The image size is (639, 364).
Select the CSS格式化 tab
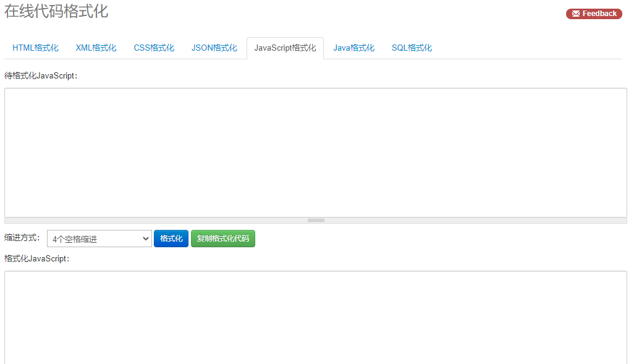[154, 48]
